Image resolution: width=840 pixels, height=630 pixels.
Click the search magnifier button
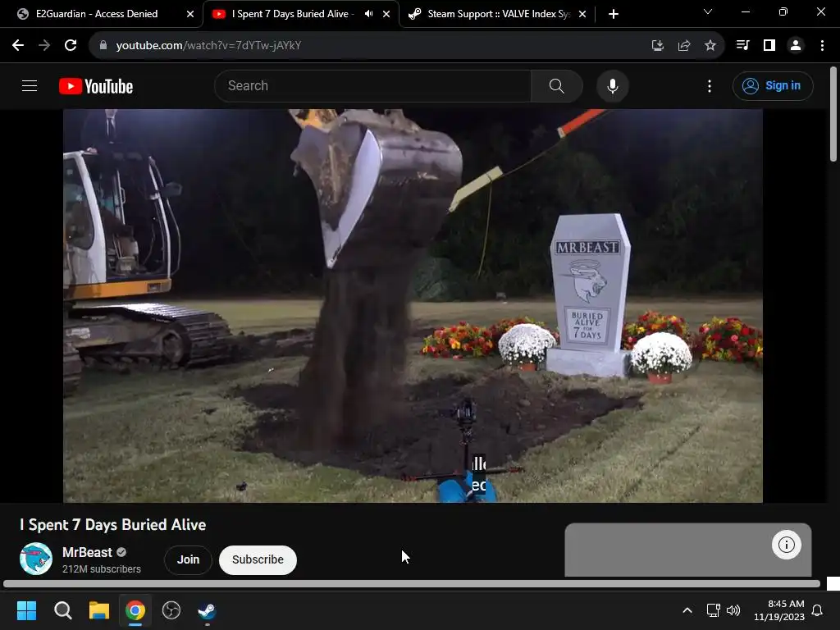(557, 85)
